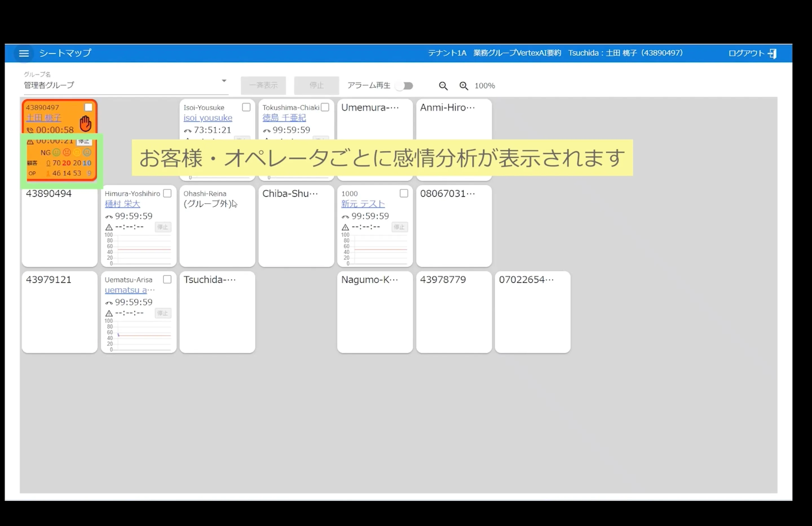Zoom out the seat map
Image resolution: width=812 pixels, height=526 pixels.
443,86
